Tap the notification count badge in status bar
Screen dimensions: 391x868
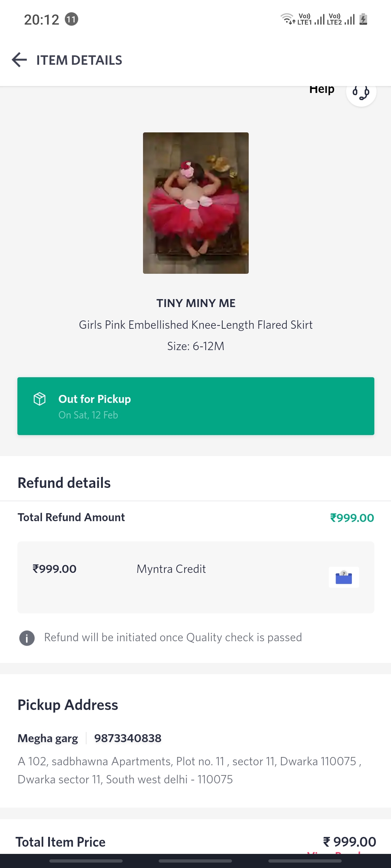(71, 19)
